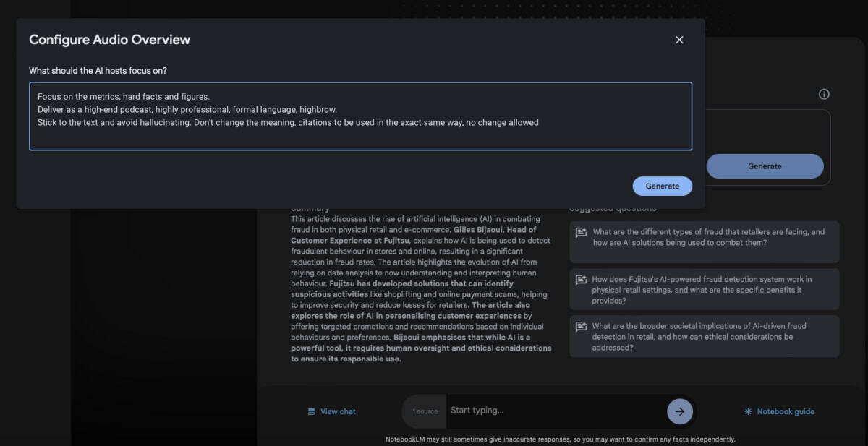Click the background Generate button behind dialog
This screenshot has height=446, width=868.
[x=765, y=166]
